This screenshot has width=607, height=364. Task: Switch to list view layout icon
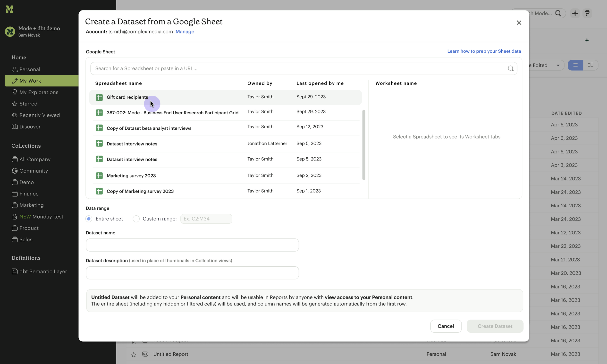[575, 65]
